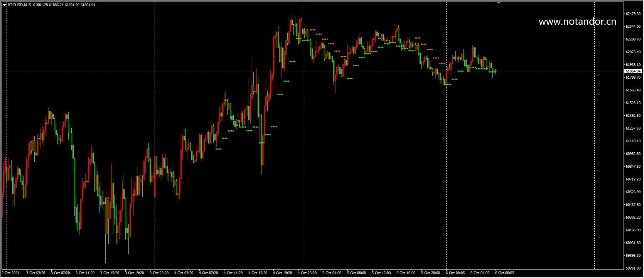Click the 60576.90 price scale value
This screenshot has width=644, height=278.
click(x=633, y=192)
